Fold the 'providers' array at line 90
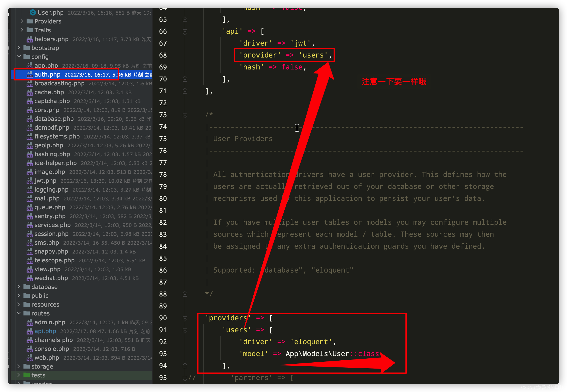 pos(185,318)
